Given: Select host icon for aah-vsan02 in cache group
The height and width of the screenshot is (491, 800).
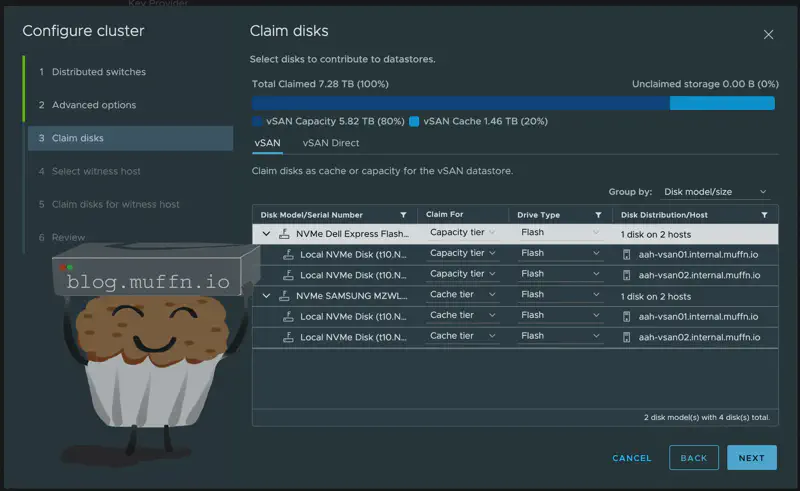Looking at the screenshot, I should coord(627,337).
